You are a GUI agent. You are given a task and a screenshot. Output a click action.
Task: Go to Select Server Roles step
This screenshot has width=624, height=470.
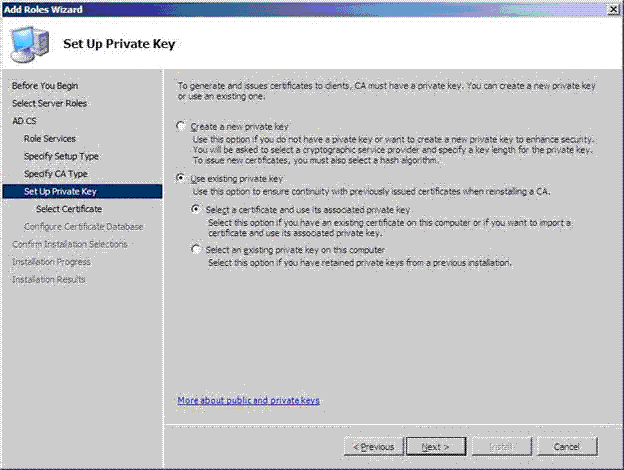point(49,103)
